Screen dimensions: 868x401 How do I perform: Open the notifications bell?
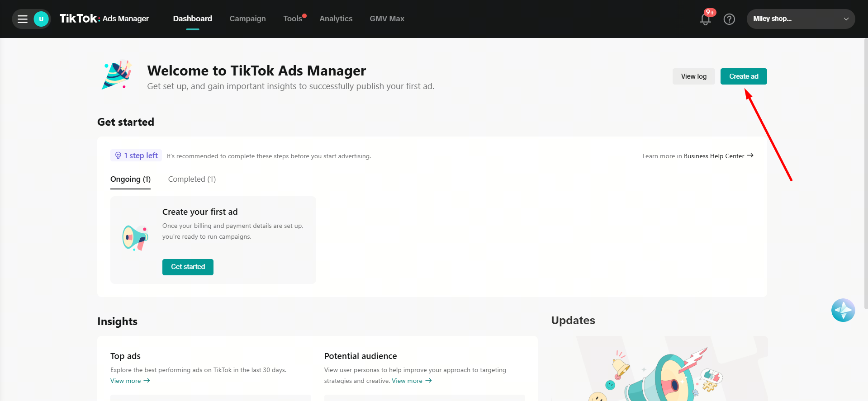[705, 19]
